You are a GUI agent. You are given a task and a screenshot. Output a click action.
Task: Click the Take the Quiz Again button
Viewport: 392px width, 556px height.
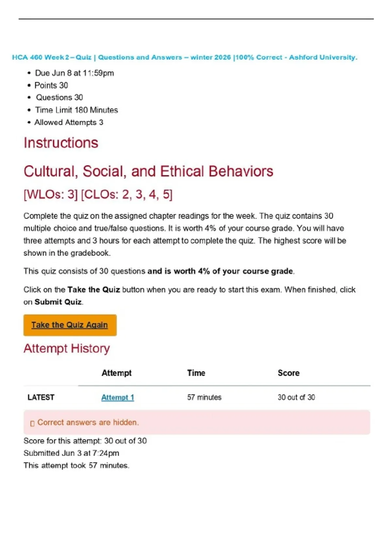70,325
